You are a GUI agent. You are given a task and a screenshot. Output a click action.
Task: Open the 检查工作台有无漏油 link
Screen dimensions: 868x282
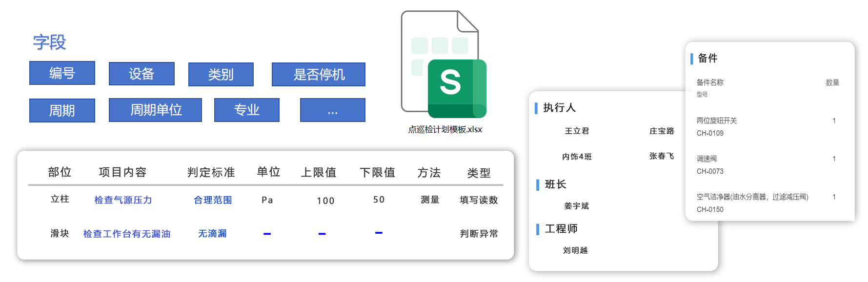point(127,234)
